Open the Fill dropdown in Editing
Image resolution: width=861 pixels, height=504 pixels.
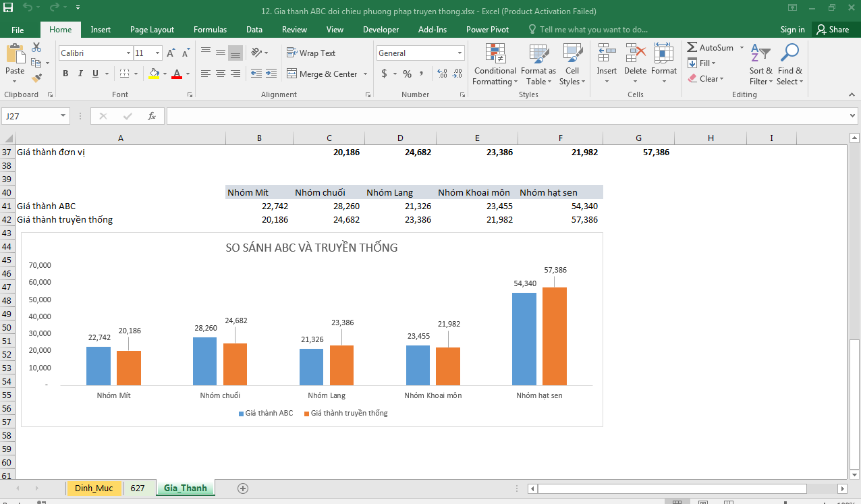coord(702,63)
